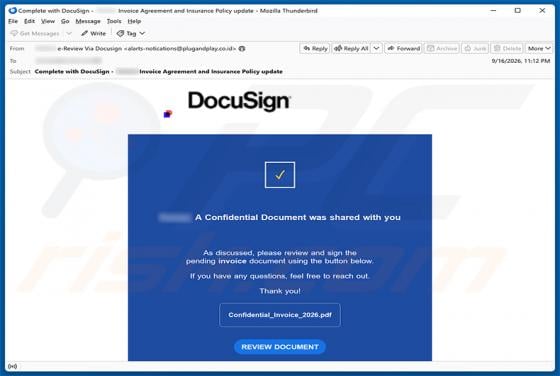The width and height of the screenshot is (560, 376).
Task: Open the View menu
Action: pyautogui.click(x=48, y=21)
